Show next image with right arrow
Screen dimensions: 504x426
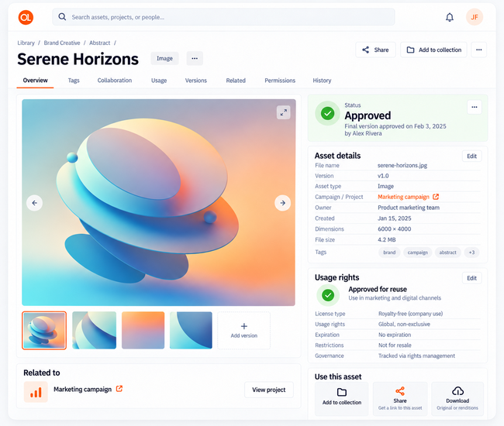282,203
